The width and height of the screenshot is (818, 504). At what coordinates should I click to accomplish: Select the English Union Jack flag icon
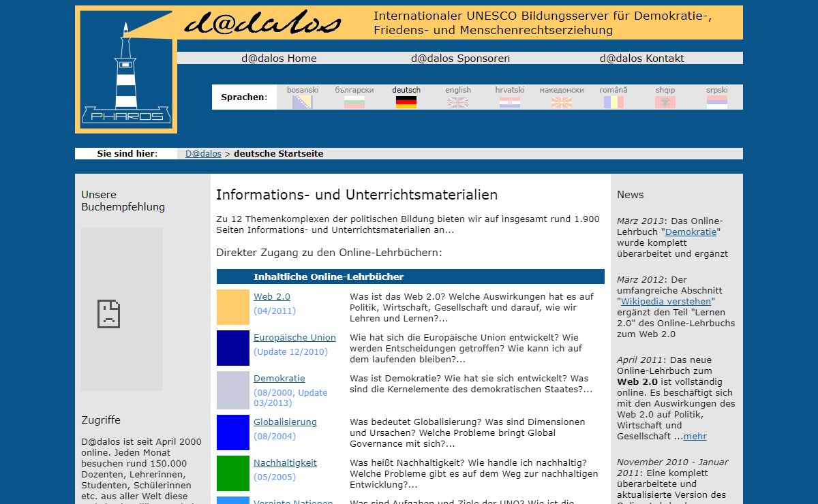tap(458, 103)
